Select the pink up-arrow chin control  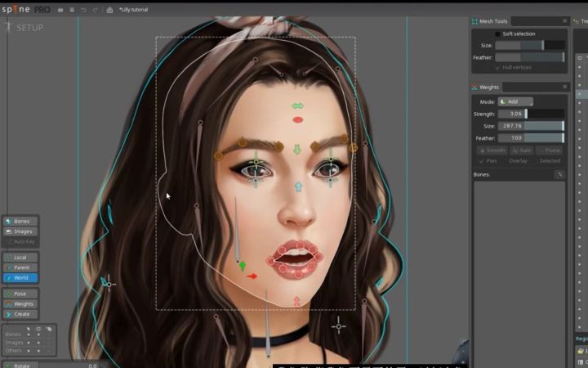(296, 301)
